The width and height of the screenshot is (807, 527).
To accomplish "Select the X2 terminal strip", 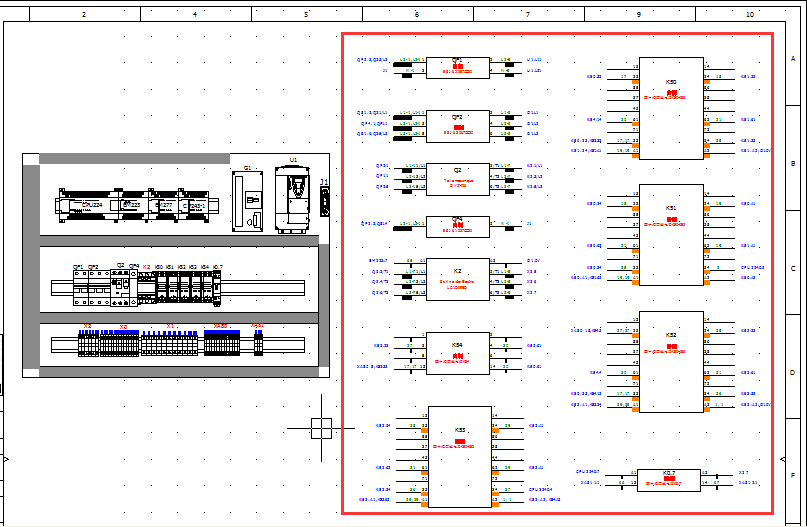I will pyautogui.click(x=89, y=343).
